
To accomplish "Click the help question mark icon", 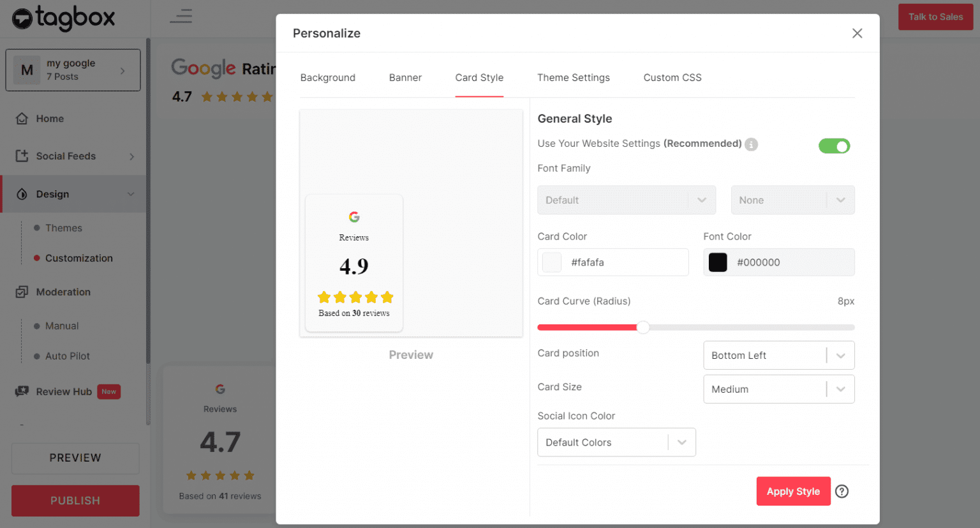I will pyautogui.click(x=842, y=491).
